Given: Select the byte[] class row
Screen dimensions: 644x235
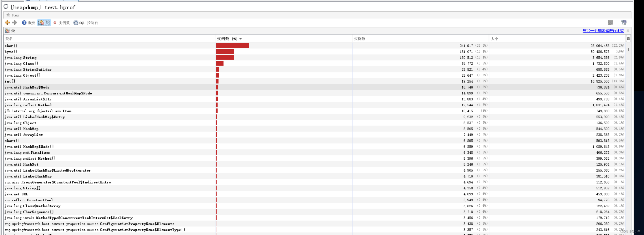Looking at the screenshot, I should pyautogui.click(x=314, y=51).
